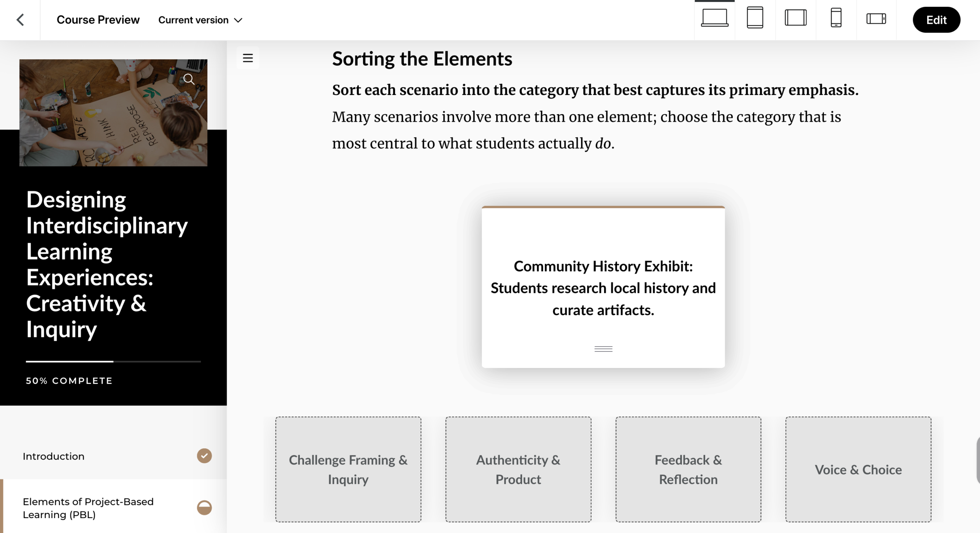The width and height of the screenshot is (980, 533).
Task: Select the Challenge Framing & Inquiry category
Action: click(348, 469)
